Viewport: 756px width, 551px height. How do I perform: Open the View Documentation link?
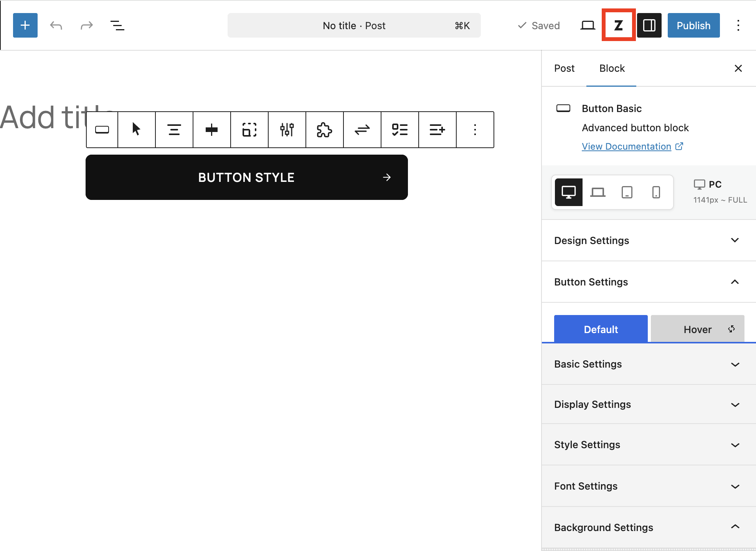(x=626, y=147)
